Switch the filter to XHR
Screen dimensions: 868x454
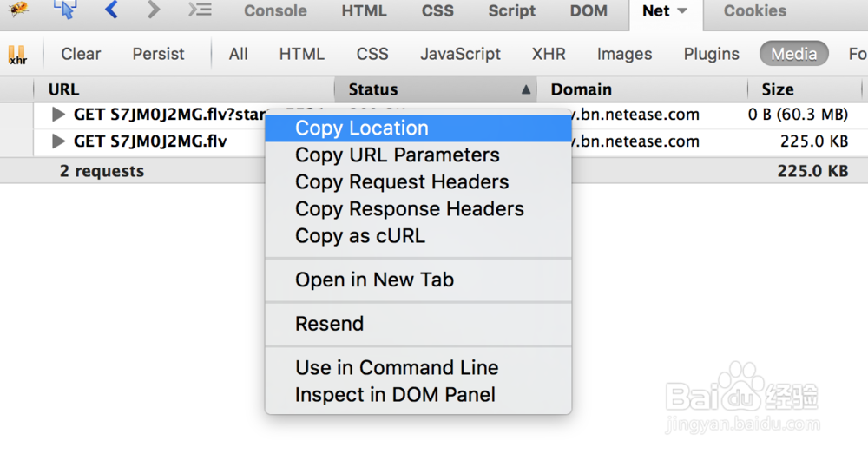(549, 54)
